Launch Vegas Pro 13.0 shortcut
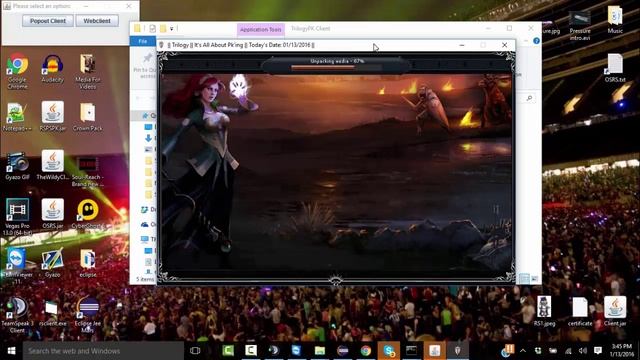The width and height of the screenshot is (640, 360). (x=17, y=217)
